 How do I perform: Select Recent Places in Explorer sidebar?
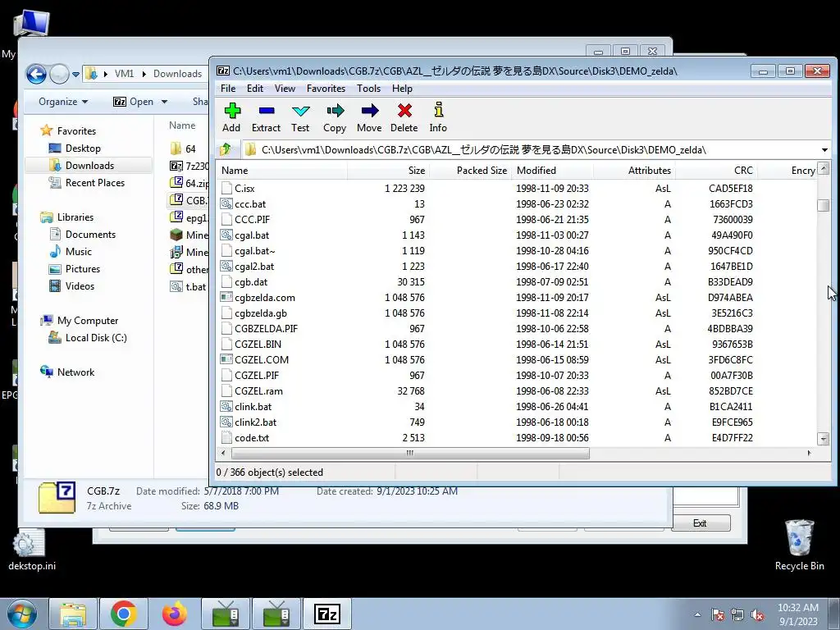(x=87, y=183)
